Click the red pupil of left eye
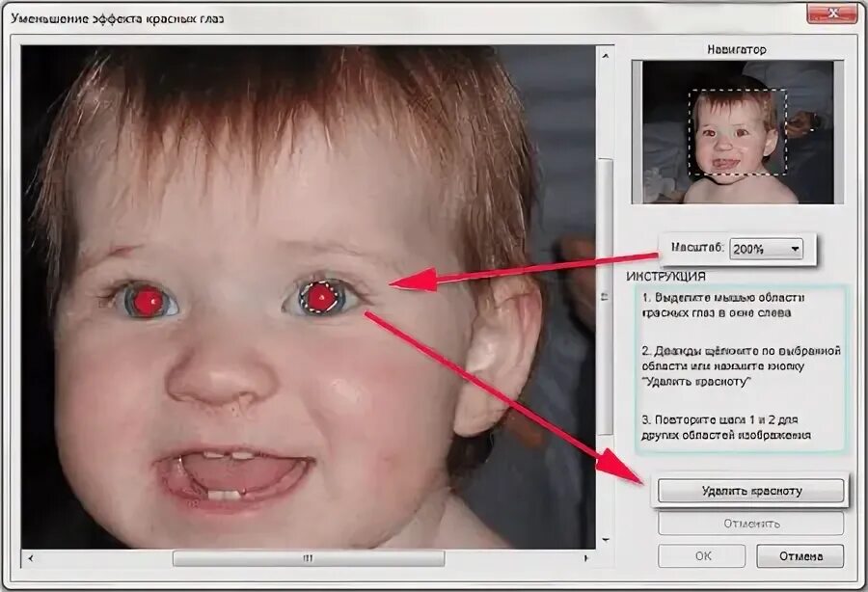The height and width of the screenshot is (592, 868). tap(148, 301)
